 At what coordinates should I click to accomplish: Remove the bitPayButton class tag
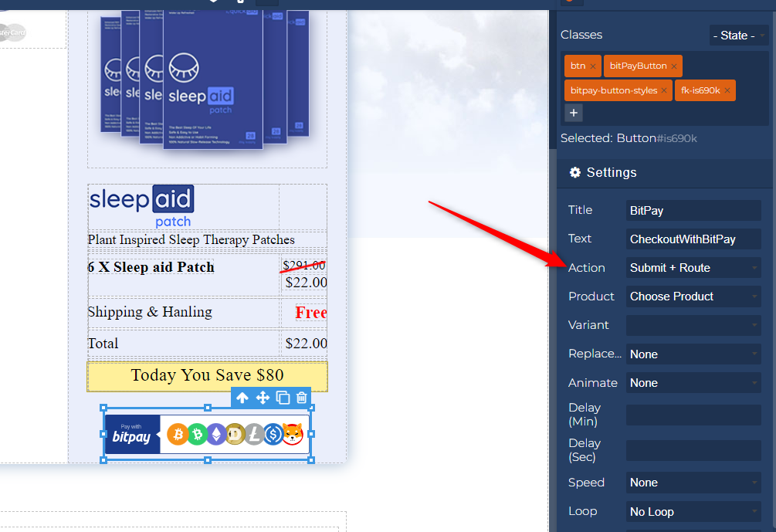pos(673,66)
